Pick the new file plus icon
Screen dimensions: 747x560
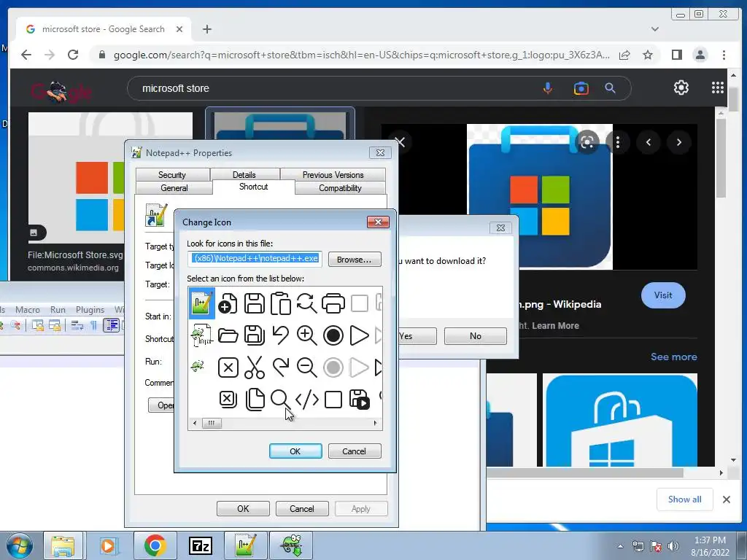pos(228,303)
